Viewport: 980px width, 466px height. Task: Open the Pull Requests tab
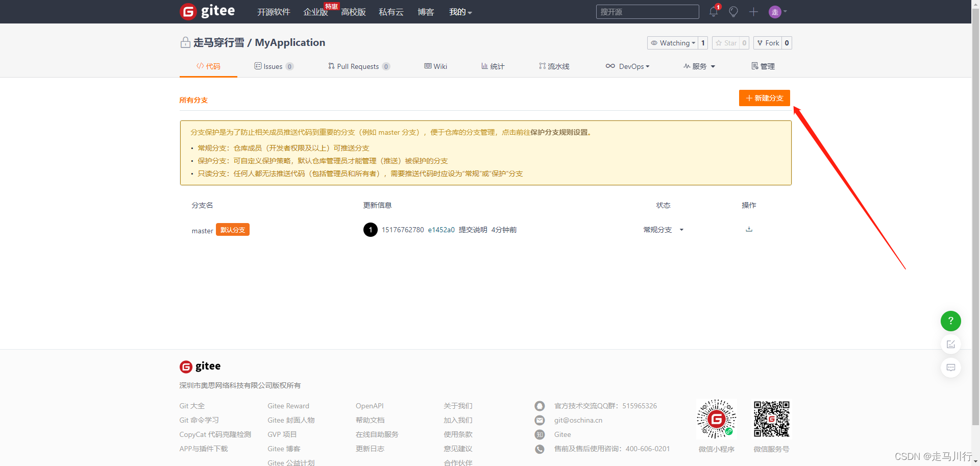(359, 66)
